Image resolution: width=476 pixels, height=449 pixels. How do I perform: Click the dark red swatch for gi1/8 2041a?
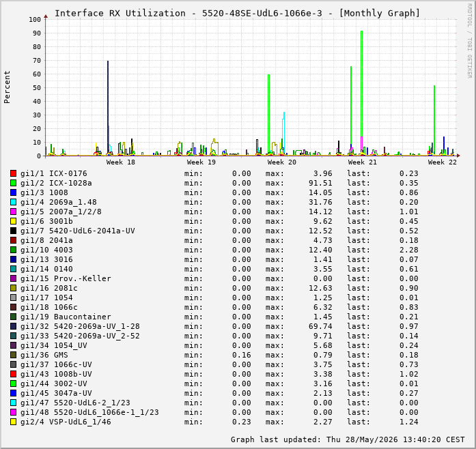[14, 240]
